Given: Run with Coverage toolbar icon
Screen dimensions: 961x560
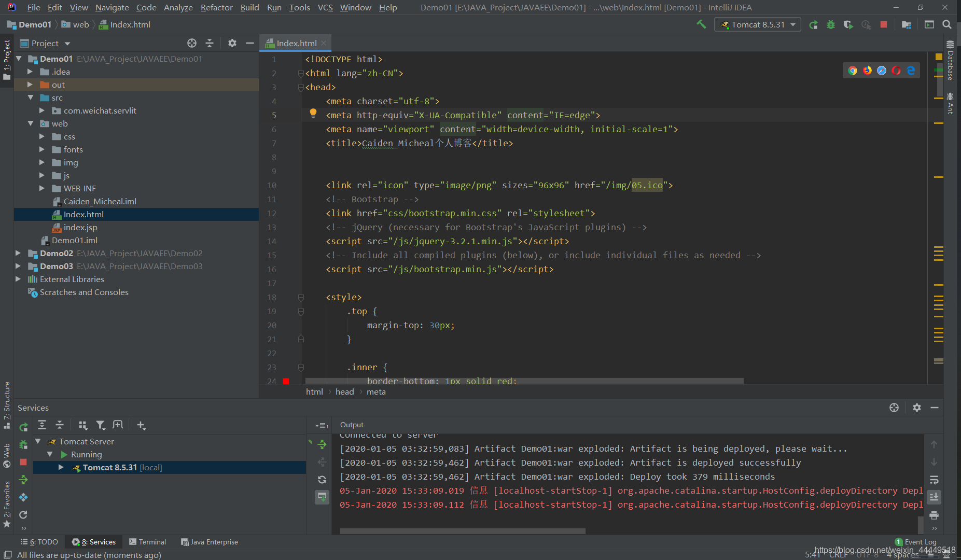Looking at the screenshot, I should 848,24.
